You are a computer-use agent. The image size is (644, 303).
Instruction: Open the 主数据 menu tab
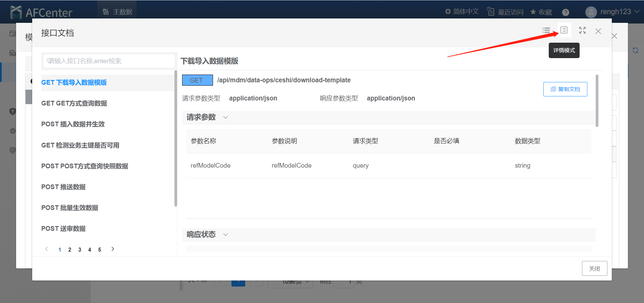(x=117, y=12)
